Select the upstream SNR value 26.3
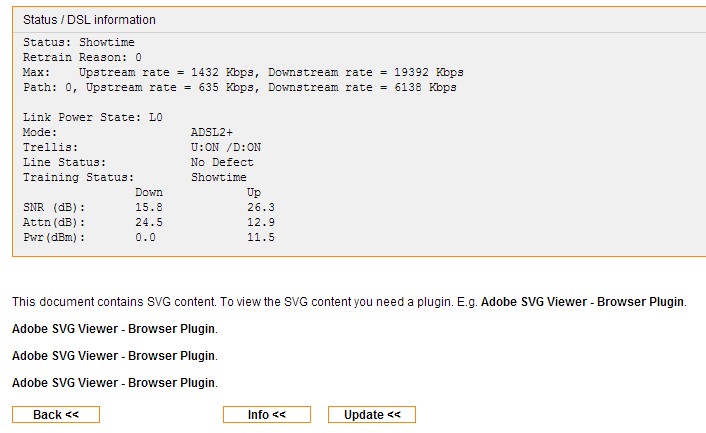 (x=261, y=207)
